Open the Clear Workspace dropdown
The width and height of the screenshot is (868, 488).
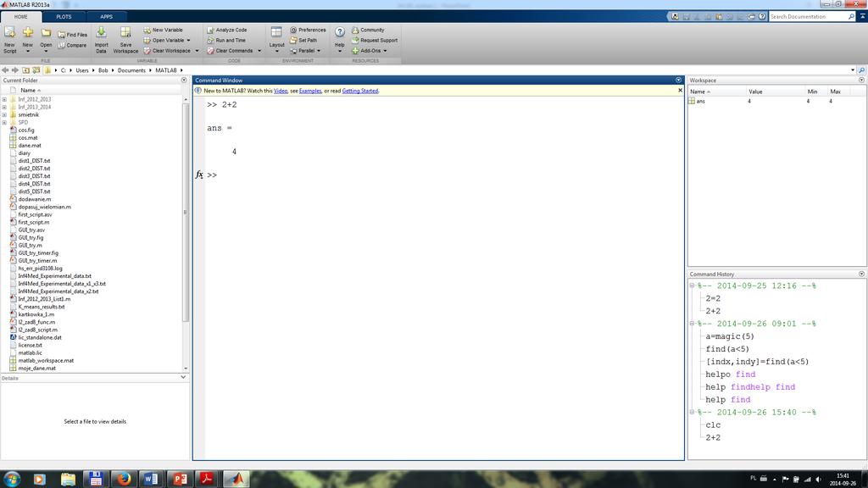point(197,51)
